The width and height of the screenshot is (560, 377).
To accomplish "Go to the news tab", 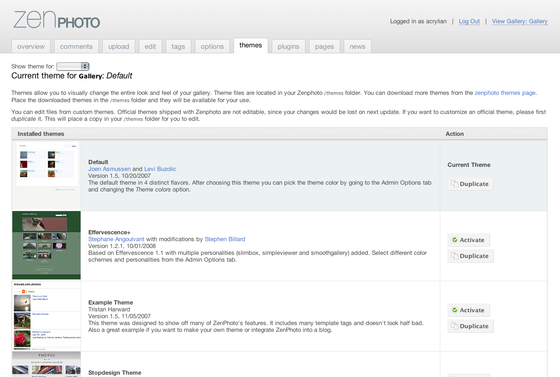I will (x=357, y=46).
